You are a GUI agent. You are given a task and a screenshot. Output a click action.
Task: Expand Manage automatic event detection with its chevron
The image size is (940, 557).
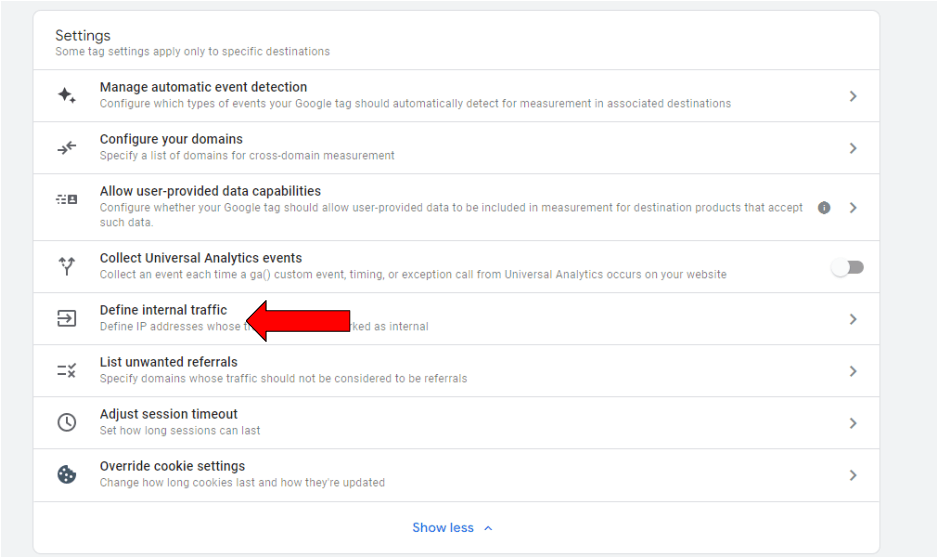pyautogui.click(x=853, y=96)
